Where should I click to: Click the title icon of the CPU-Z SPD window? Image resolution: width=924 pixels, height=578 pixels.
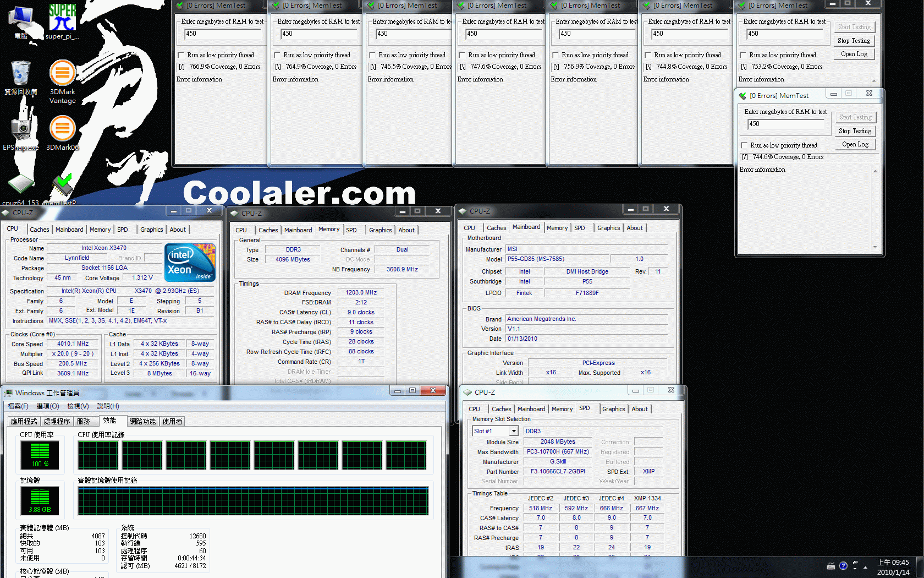tap(468, 392)
